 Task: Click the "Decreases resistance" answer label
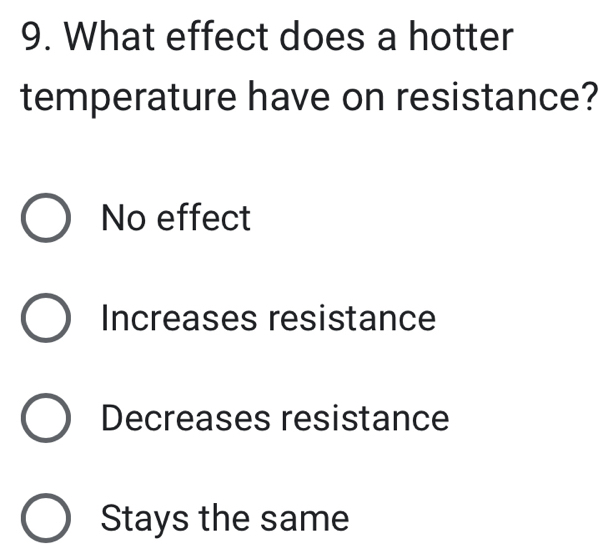point(275,418)
